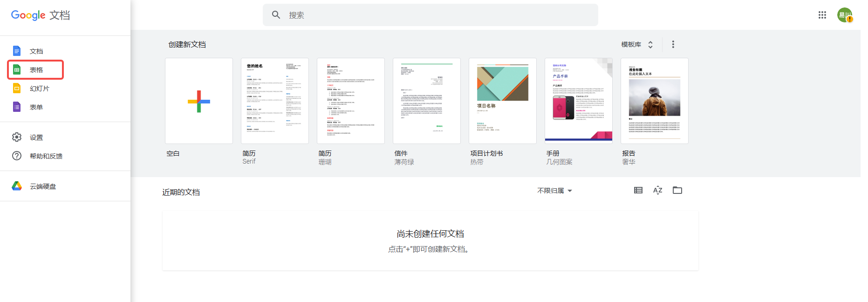Open the account profile avatar

click(x=845, y=15)
